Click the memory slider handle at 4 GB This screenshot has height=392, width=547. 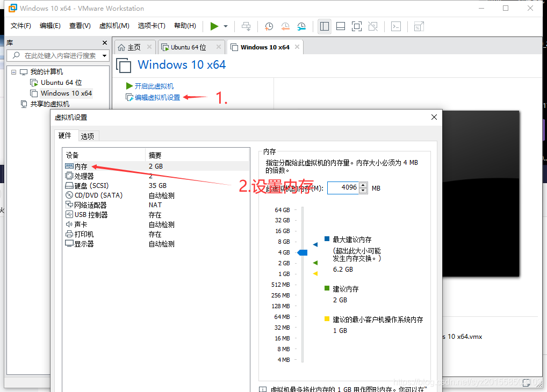pos(303,252)
